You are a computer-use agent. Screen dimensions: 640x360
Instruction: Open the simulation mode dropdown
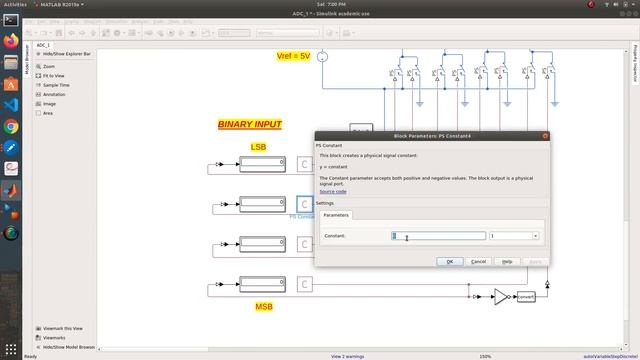(x=288, y=33)
